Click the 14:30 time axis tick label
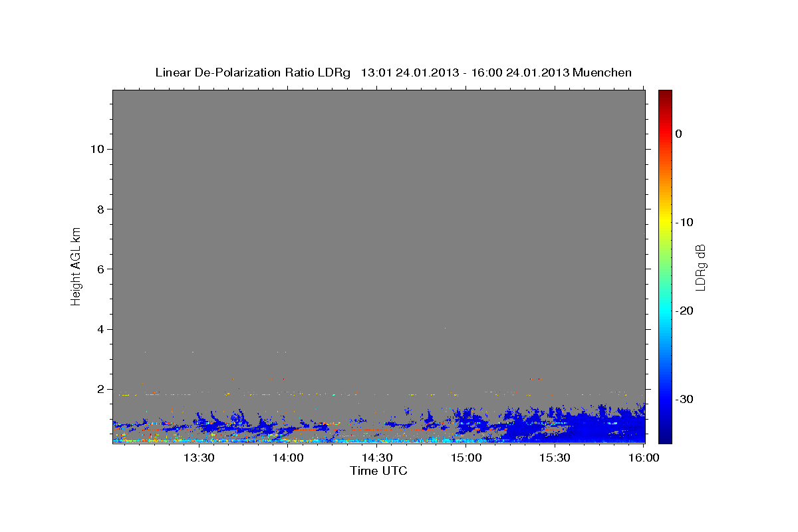 [377, 458]
